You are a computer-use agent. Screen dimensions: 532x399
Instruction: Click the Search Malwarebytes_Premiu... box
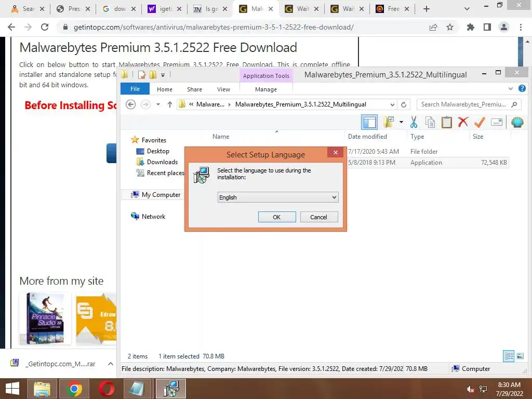tap(469, 104)
